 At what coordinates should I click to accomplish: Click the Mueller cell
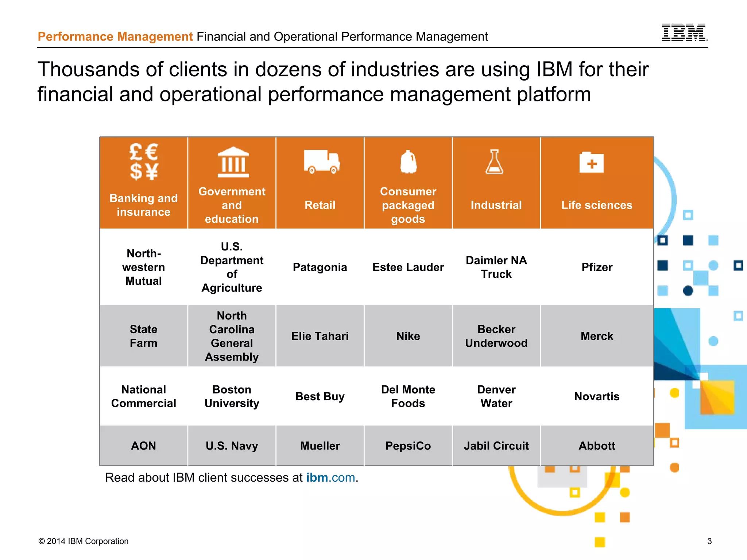(x=320, y=446)
